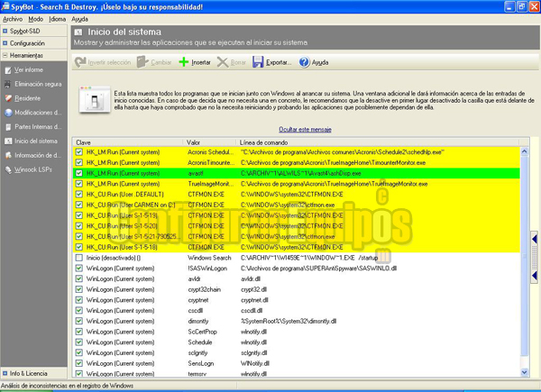This screenshot has height=392, width=541.
Task: Click the list scrollbar down arrow
Action: coord(525,372)
